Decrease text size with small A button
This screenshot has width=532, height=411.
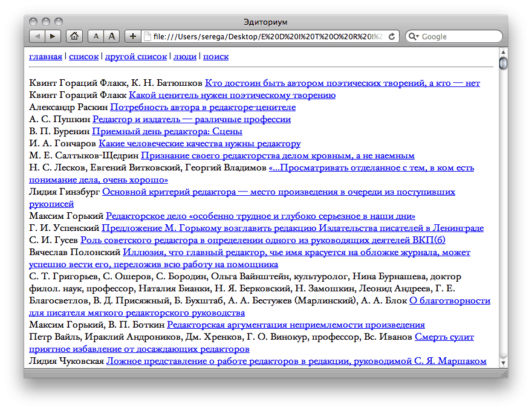(96, 36)
